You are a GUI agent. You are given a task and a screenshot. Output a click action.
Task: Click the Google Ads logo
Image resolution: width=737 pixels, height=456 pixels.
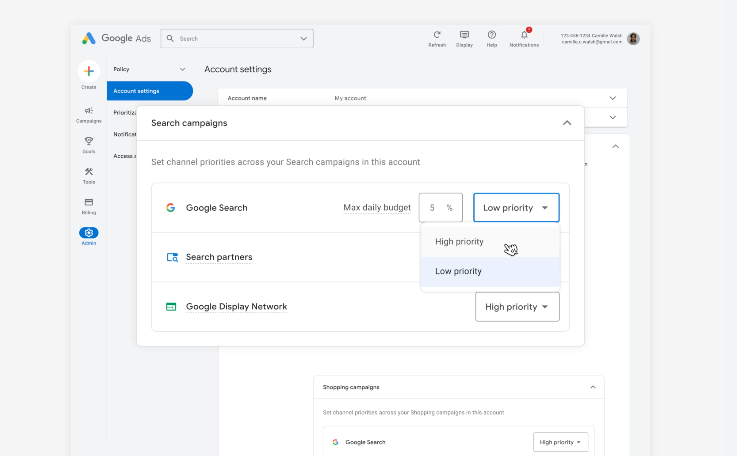click(116, 38)
